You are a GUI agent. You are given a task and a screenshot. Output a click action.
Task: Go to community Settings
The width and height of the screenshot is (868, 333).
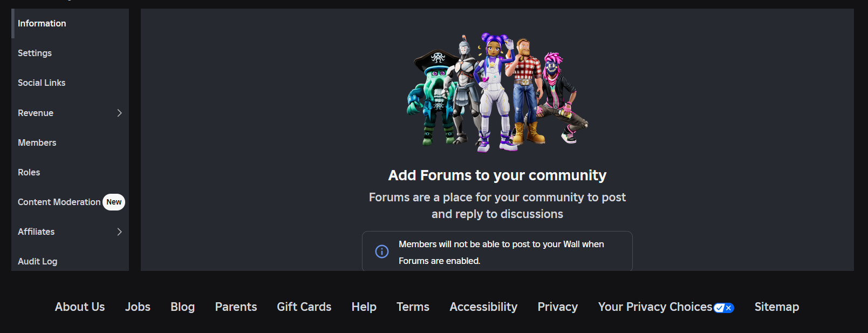(70, 53)
